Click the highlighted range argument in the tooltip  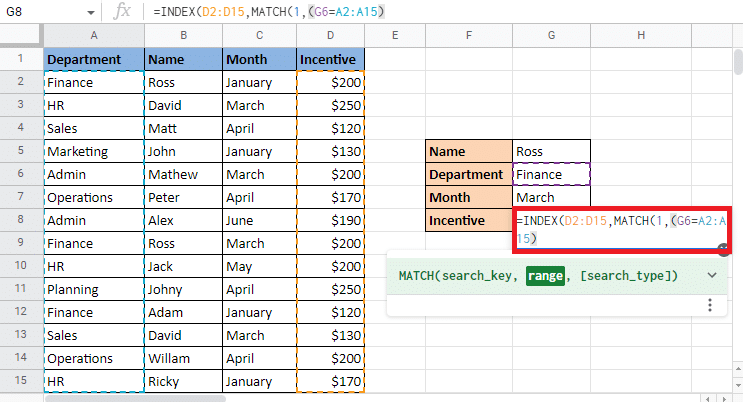click(545, 275)
